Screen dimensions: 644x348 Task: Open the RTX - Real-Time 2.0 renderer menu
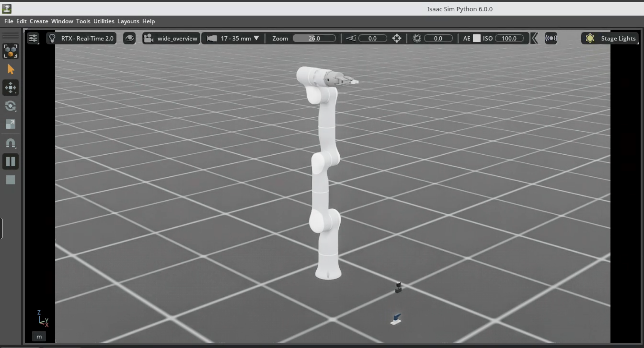tap(81, 38)
